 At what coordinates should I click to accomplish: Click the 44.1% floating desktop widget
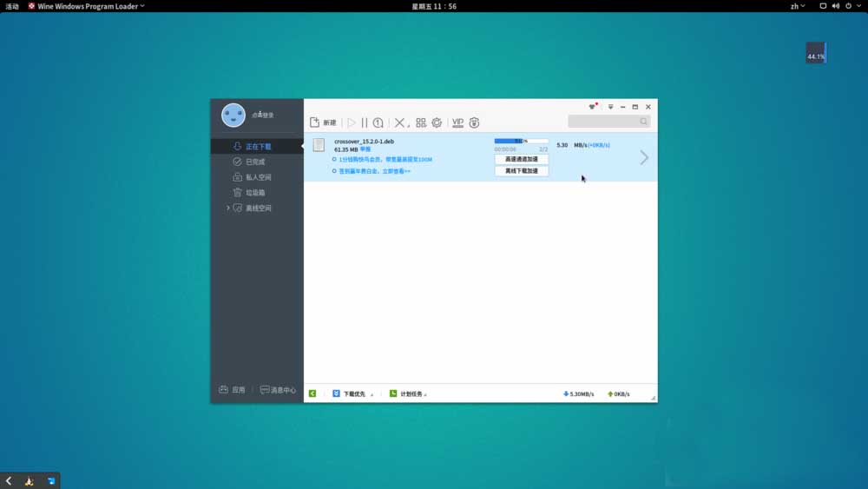coord(816,53)
